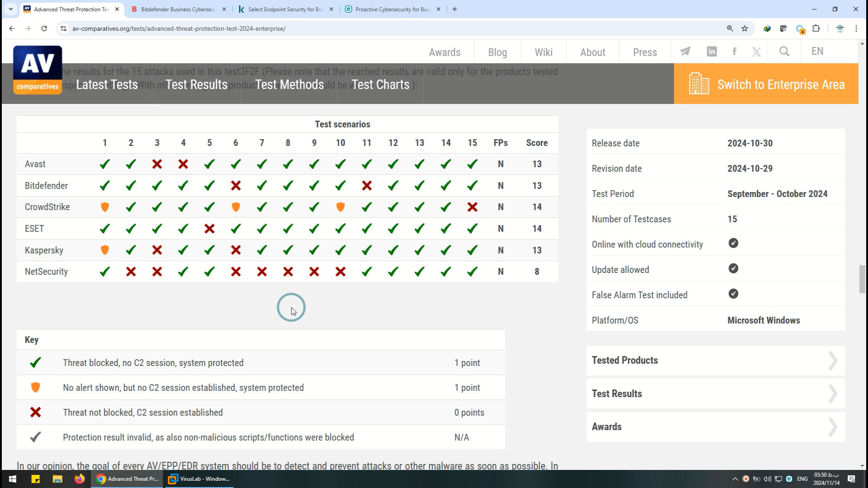Open the yellow sticky notes taskbar icon

(x=36, y=479)
